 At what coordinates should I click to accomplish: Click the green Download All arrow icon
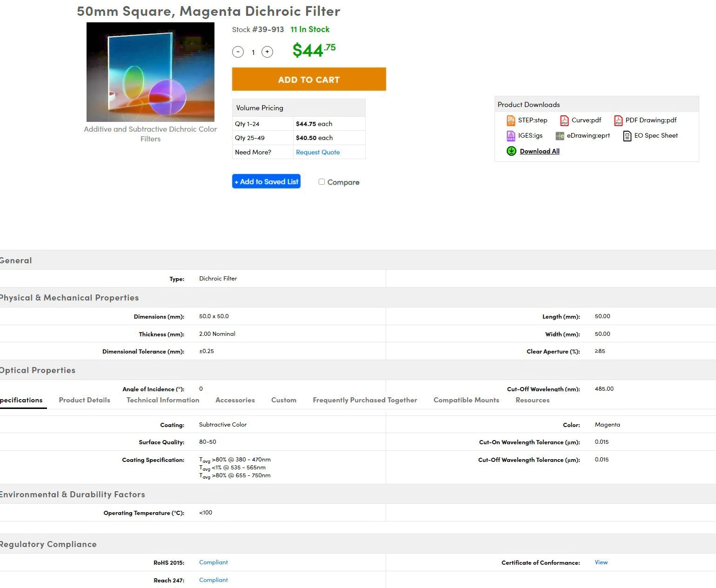(x=511, y=151)
